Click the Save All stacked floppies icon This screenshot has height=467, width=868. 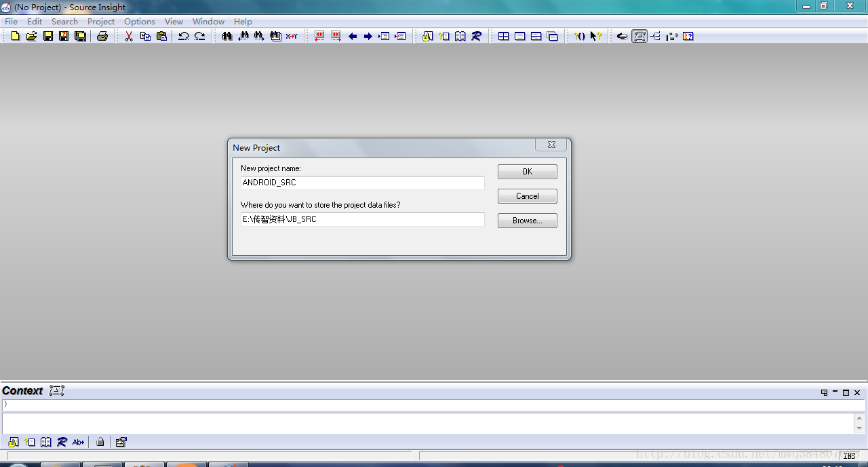click(80, 36)
